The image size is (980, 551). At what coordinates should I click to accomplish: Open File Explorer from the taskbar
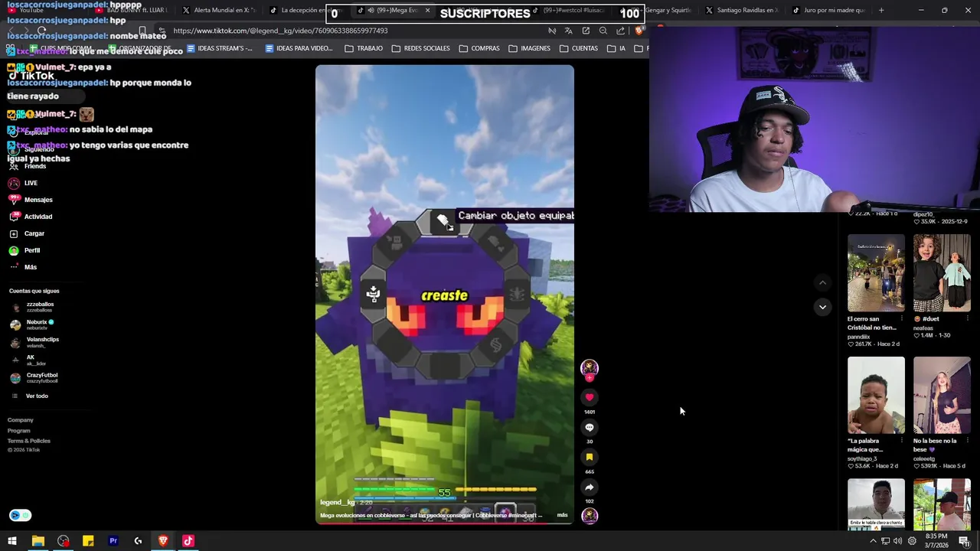pyautogui.click(x=38, y=541)
